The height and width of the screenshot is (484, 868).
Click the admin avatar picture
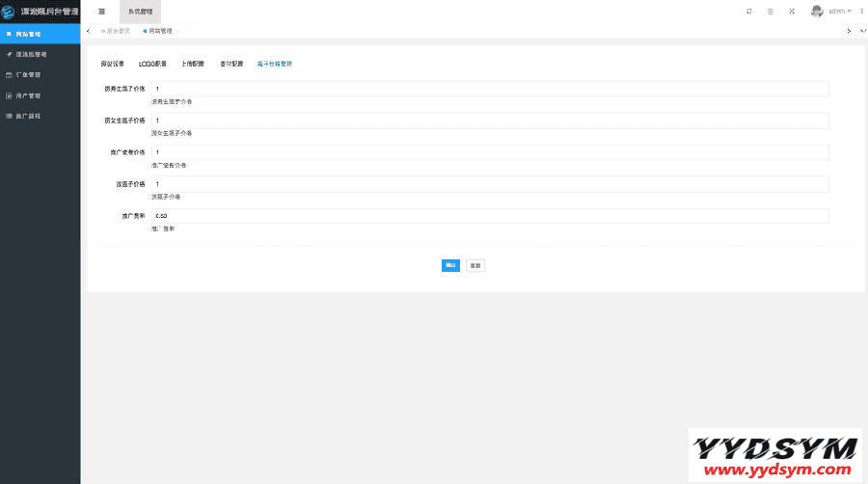point(817,11)
